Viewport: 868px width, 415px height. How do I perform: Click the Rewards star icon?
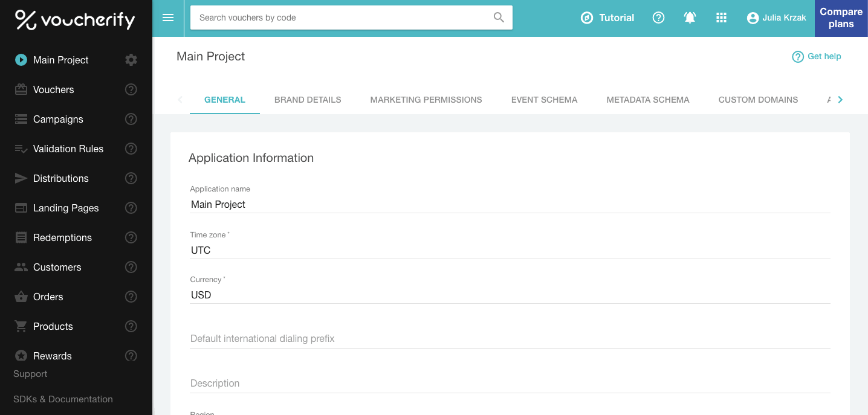21,356
